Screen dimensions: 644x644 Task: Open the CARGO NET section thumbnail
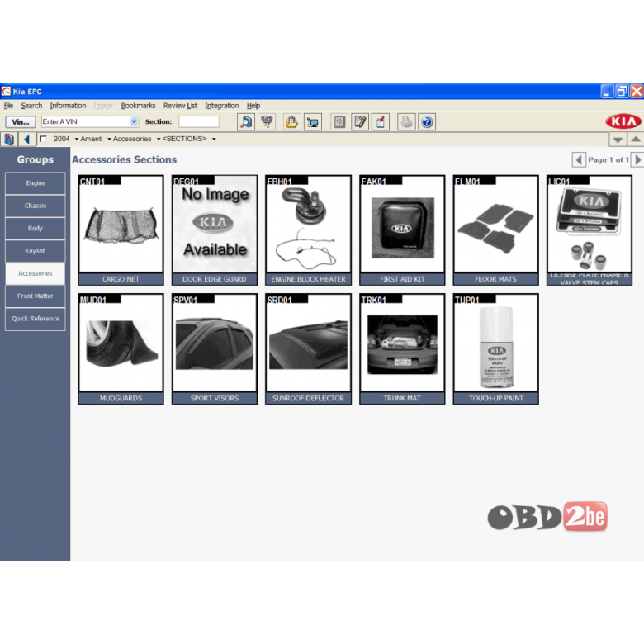121,230
